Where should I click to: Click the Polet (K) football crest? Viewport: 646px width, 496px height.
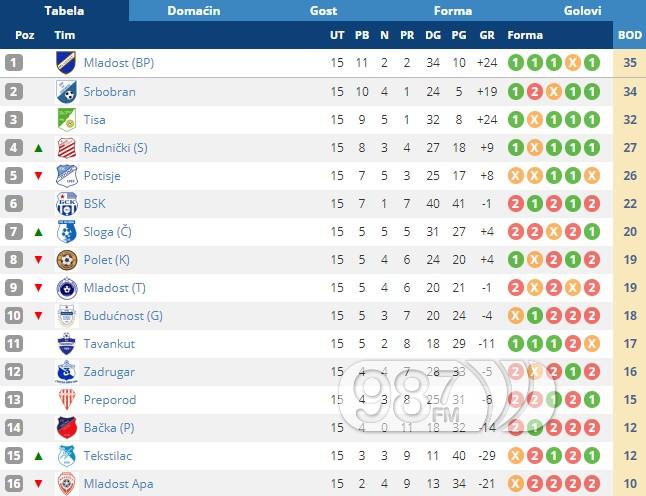(x=66, y=260)
